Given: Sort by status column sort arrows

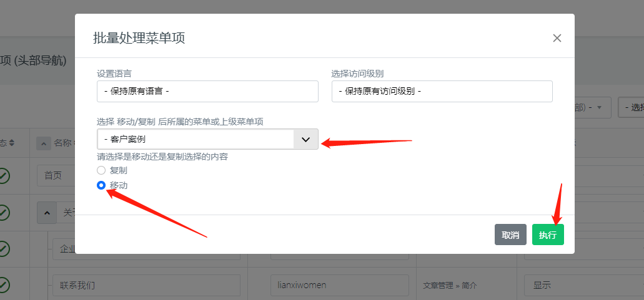Looking at the screenshot, I should 11,143.
